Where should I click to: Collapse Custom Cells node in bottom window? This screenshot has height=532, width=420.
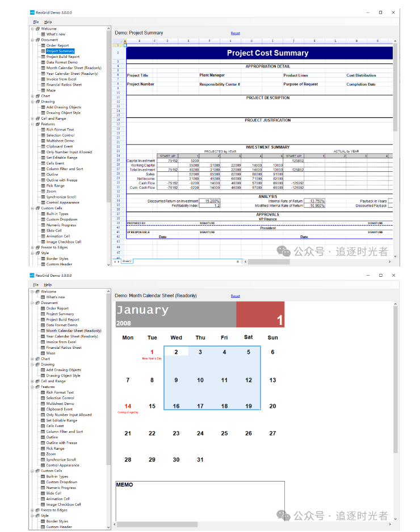32,471
